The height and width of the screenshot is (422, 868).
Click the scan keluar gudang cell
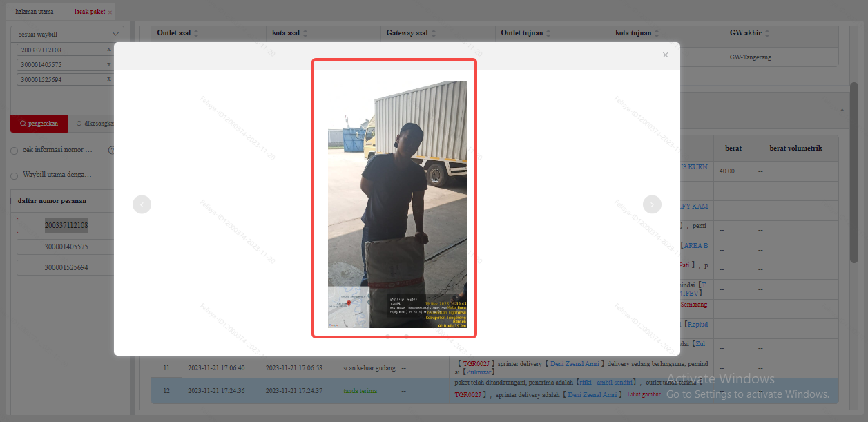369,368
